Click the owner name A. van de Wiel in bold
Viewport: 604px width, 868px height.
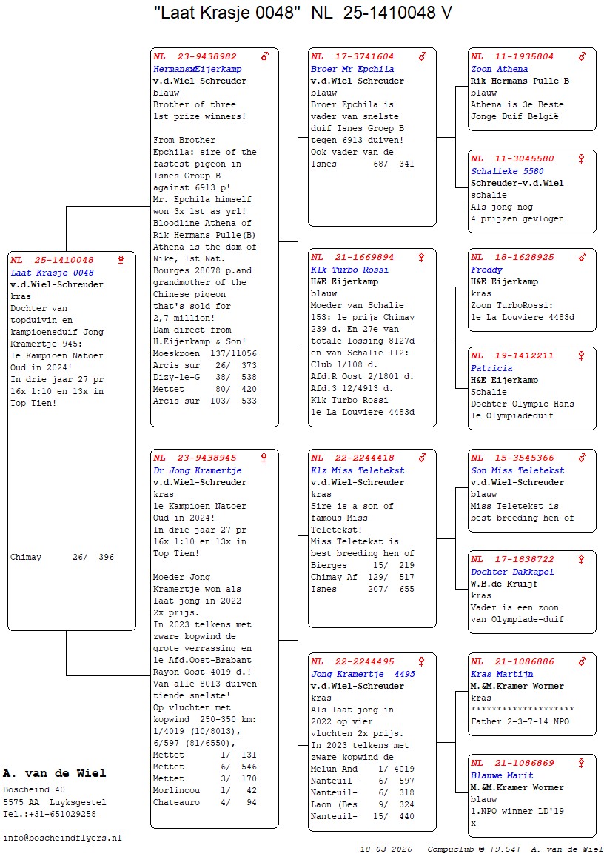(54, 773)
